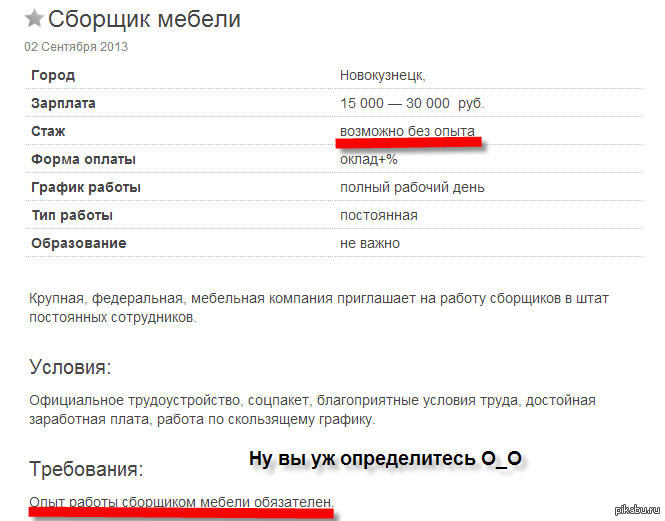Image resolution: width=665 pixels, height=521 pixels.
Task: Click the Город label
Action: 53,76
